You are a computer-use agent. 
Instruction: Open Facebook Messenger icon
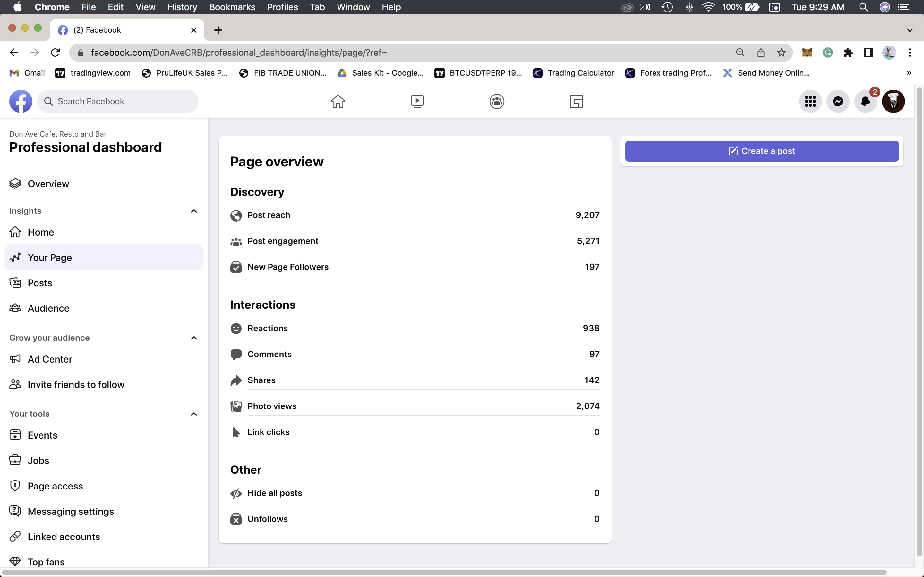point(838,102)
